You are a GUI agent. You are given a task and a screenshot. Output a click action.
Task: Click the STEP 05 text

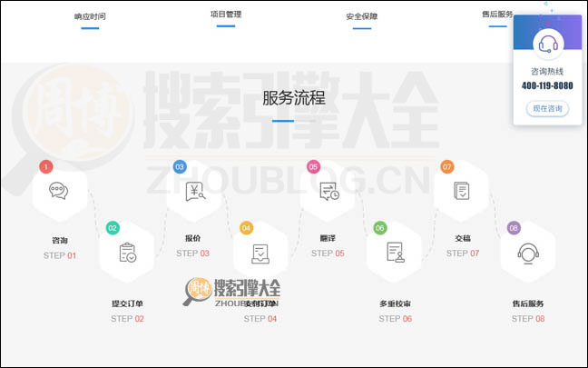point(328,254)
